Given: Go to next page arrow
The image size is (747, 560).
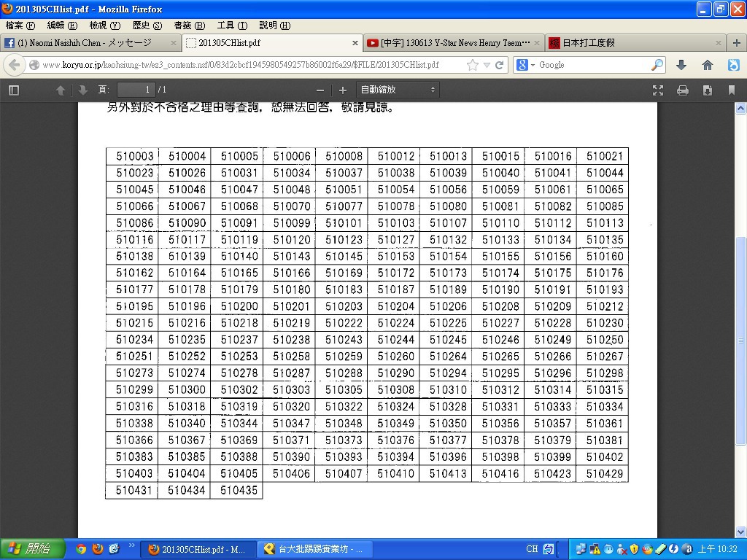Looking at the screenshot, I should tap(82, 90).
